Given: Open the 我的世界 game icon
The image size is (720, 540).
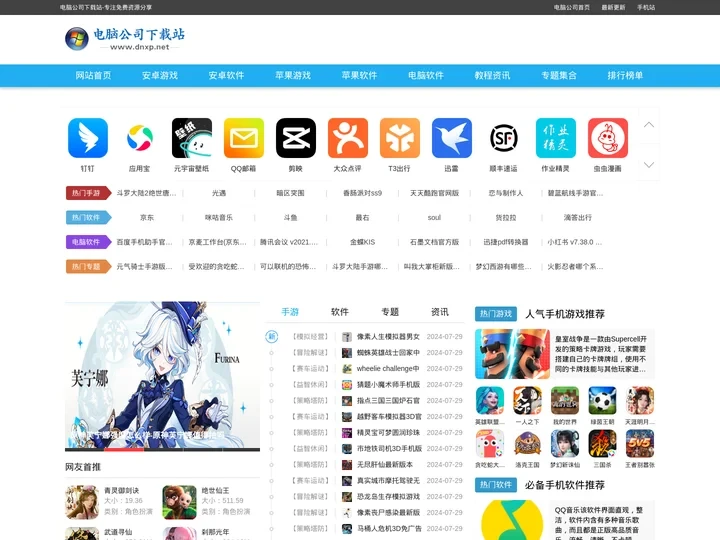Looking at the screenshot, I should pyautogui.click(x=565, y=400).
